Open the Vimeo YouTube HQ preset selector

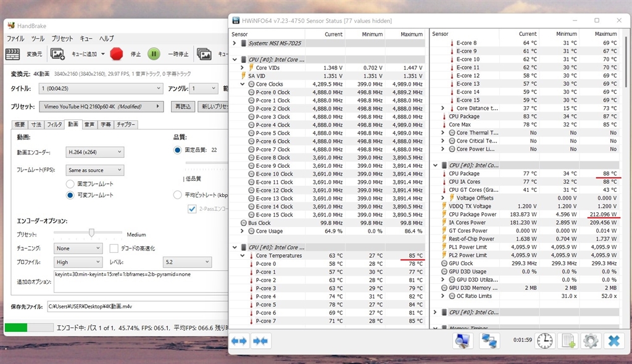tap(101, 106)
